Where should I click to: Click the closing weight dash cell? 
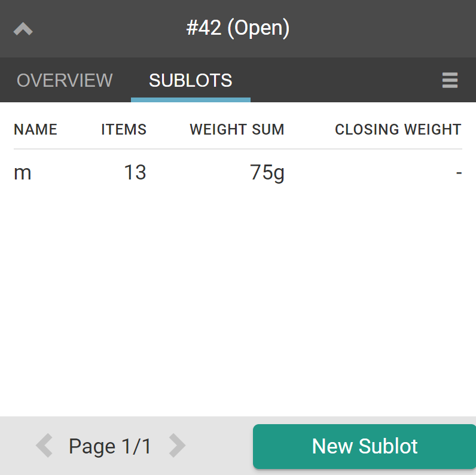click(x=459, y=173)
